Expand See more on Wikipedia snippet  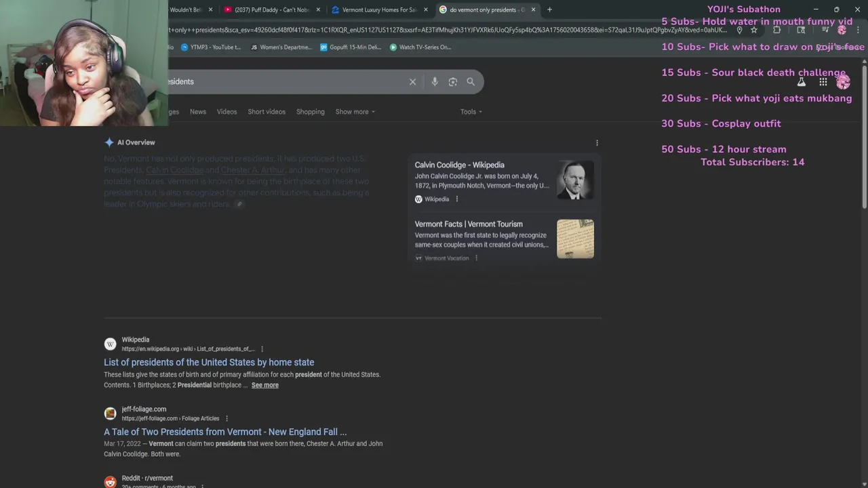click(265, 385)
